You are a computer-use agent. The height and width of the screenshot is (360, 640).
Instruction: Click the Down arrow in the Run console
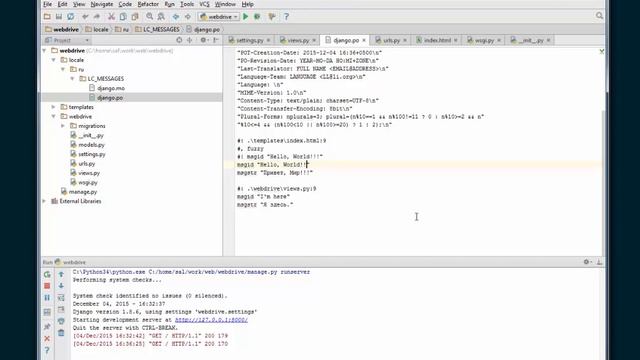tap(61, 286)
